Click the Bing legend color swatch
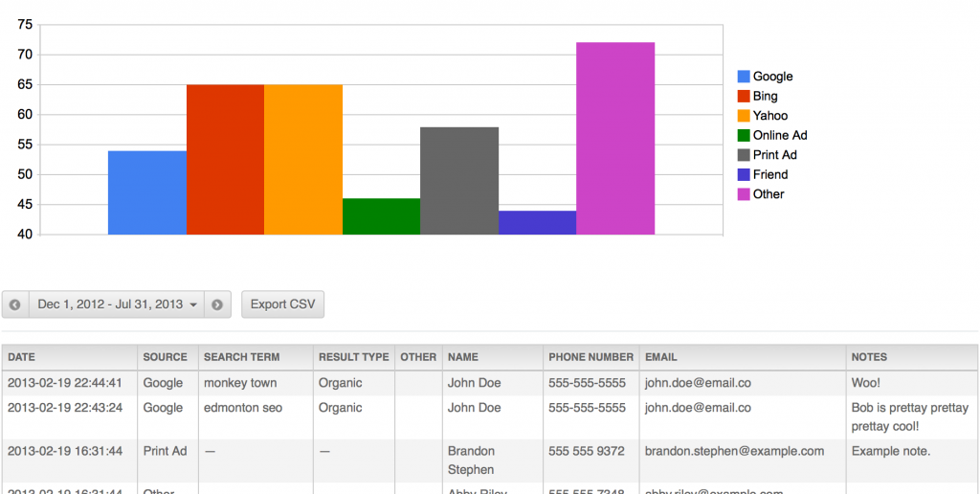980x494 pixels. coord(744,97)
